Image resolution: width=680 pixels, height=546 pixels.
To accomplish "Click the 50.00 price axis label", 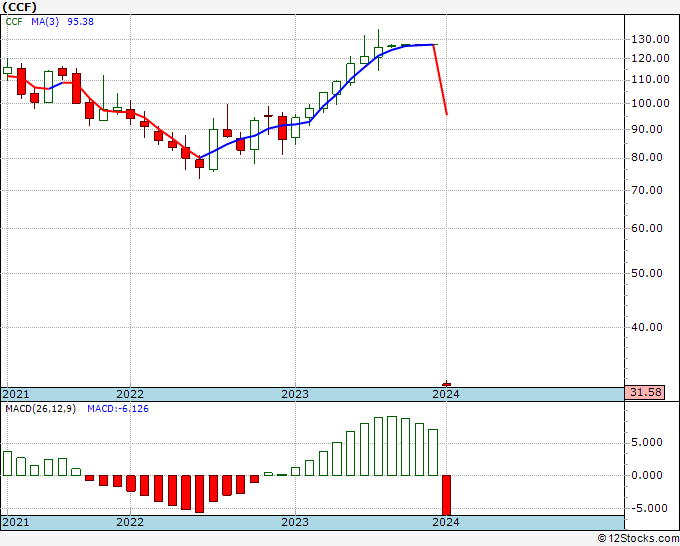I will point(646,273).
